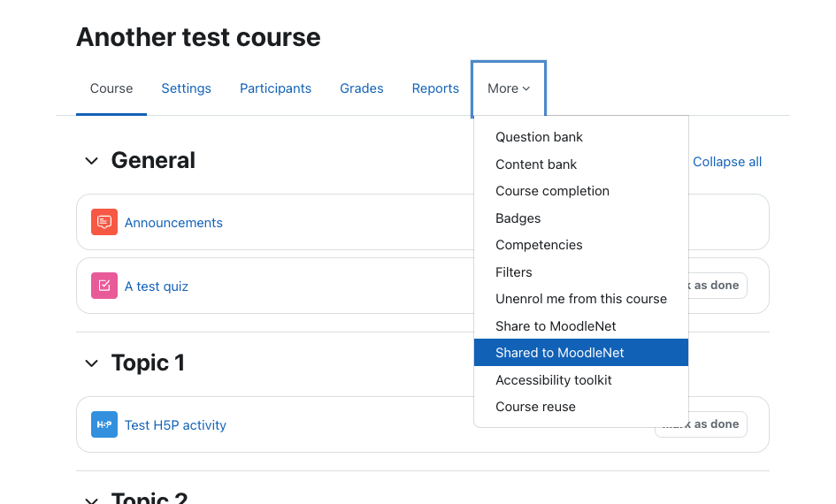Click the pink quiz activity icon
Screen dimensions: 836x504
click(x=104, y=286)
